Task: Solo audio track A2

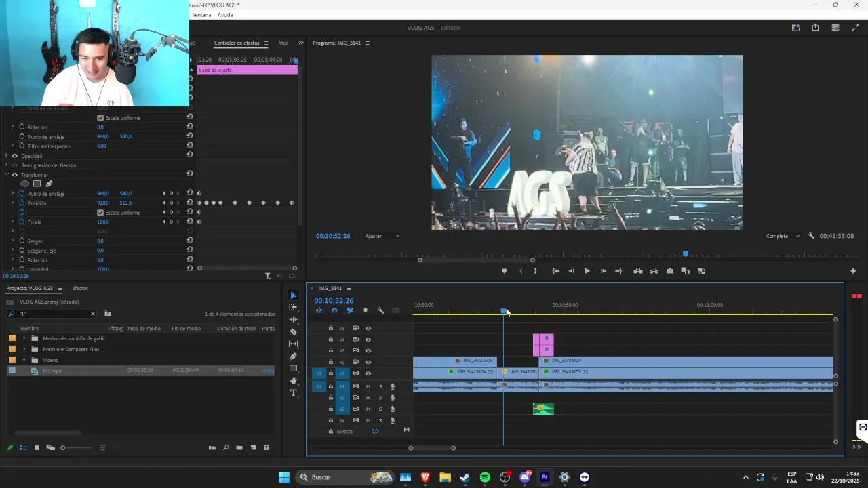Action: 380,398
